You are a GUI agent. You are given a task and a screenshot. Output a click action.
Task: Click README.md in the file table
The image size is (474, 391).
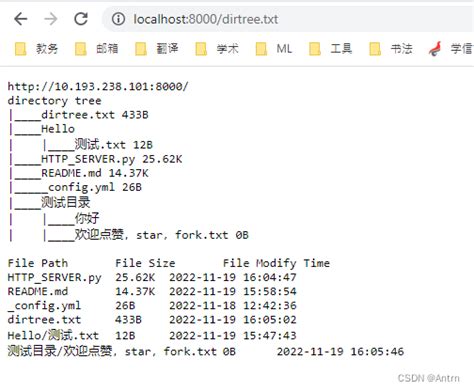click(38, 292)
